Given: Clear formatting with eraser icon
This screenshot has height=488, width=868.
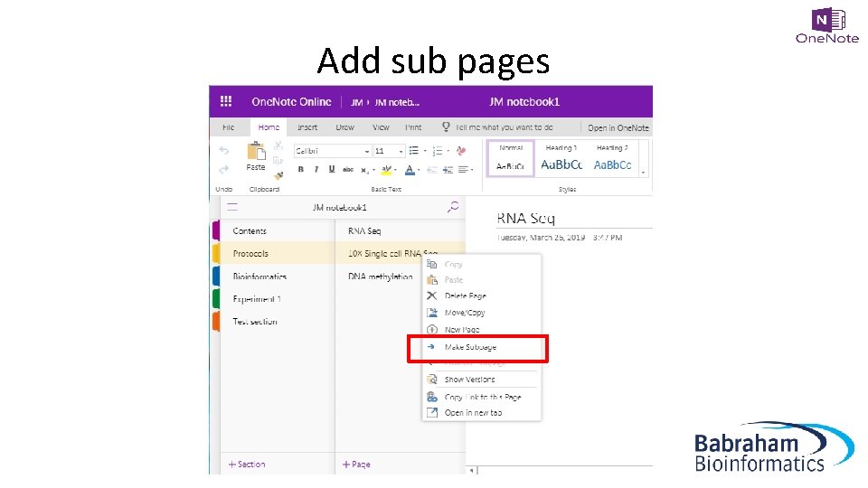Looking at the screenshot, I should point(460,151).
